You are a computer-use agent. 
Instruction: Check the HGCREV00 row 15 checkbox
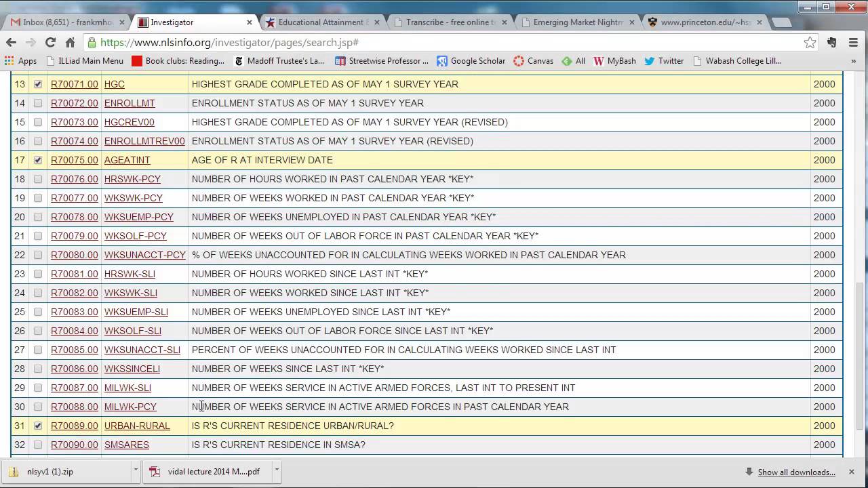point(38,122)
